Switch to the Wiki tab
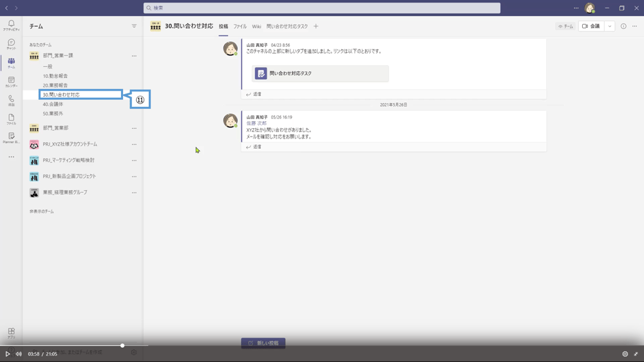 coord(256,26)
